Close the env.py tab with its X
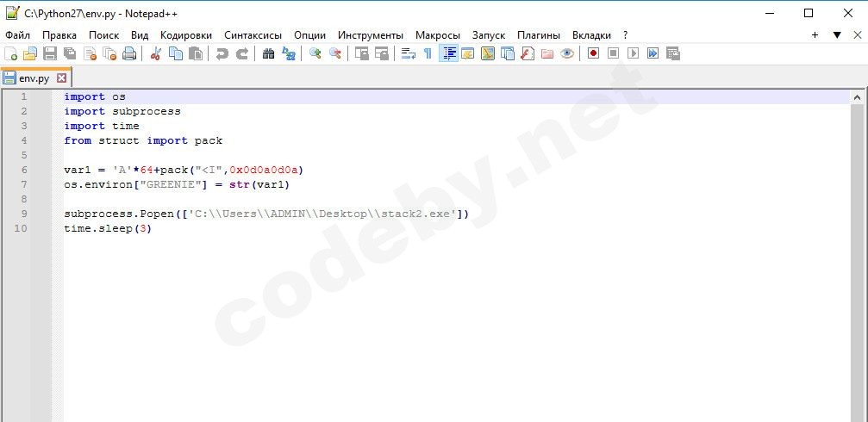This screenshot has height=422, width=868. (61, 78)
